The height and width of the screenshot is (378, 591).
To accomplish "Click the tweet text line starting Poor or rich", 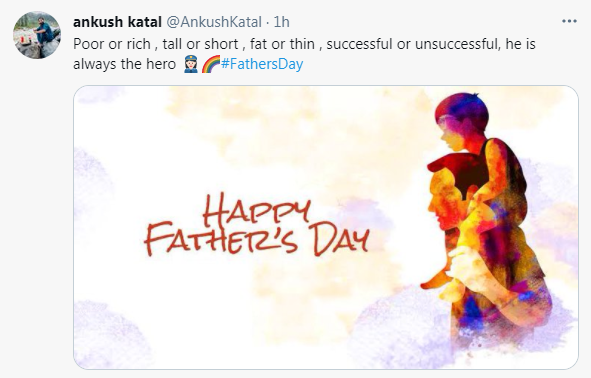I will pos(305,44).
